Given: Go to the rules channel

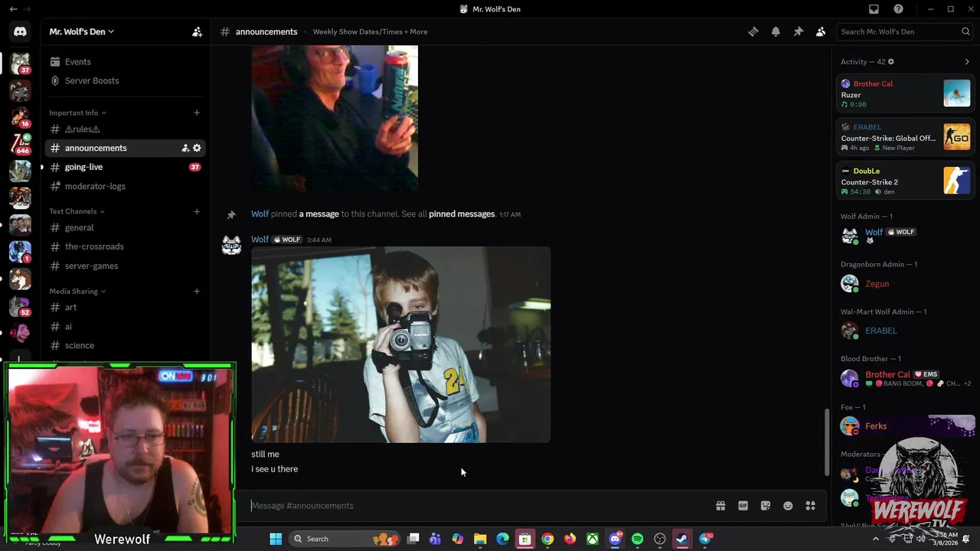Looking at the screenshot, I should 126,129.
